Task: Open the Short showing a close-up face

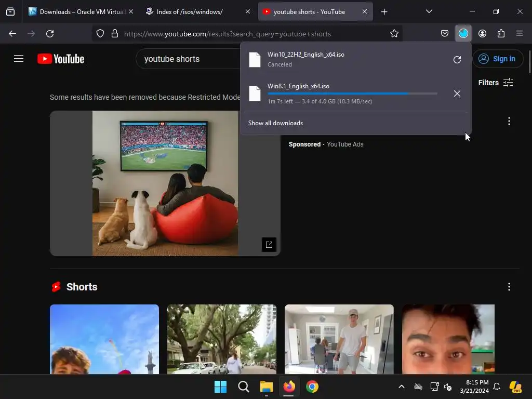Action: (448, 339)
